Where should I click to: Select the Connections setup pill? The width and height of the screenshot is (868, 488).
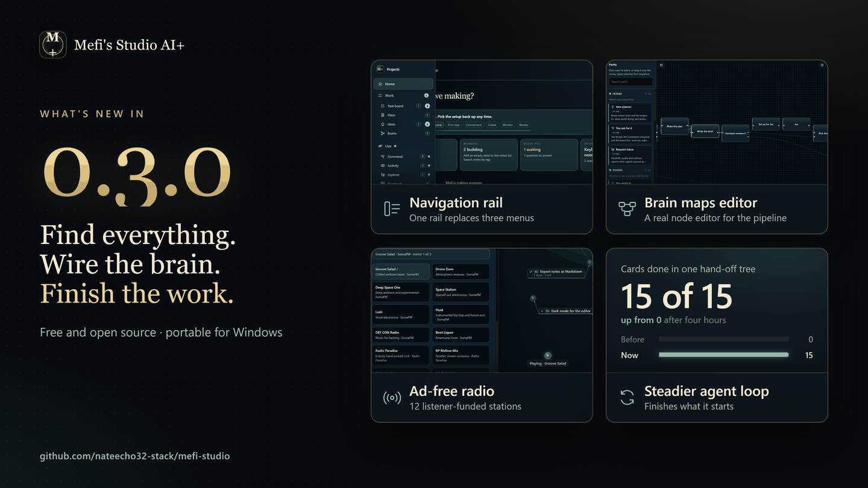click(474, 125)
